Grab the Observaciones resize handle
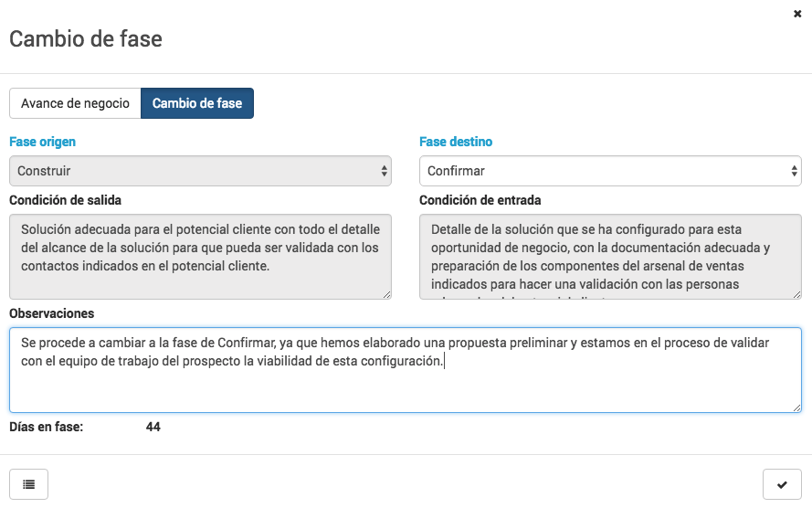 click(797, 408)
